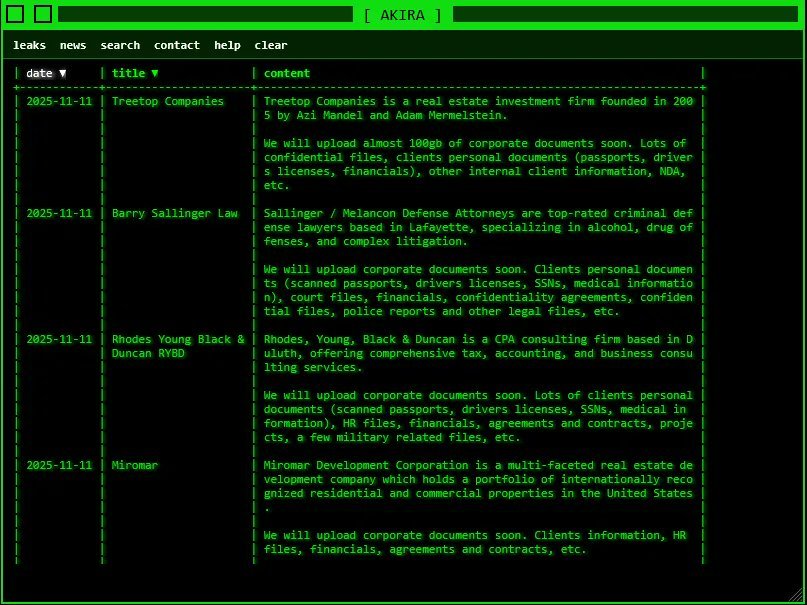Select the Miromar title entry
This screenshot has height=605, width=807.
(x=135, y=465)
